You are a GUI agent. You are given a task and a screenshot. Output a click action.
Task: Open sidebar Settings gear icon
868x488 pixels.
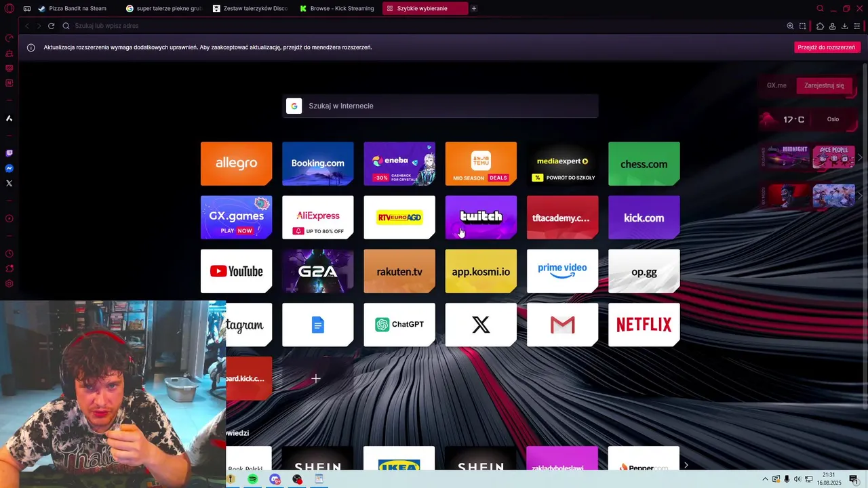coord(9,283)
